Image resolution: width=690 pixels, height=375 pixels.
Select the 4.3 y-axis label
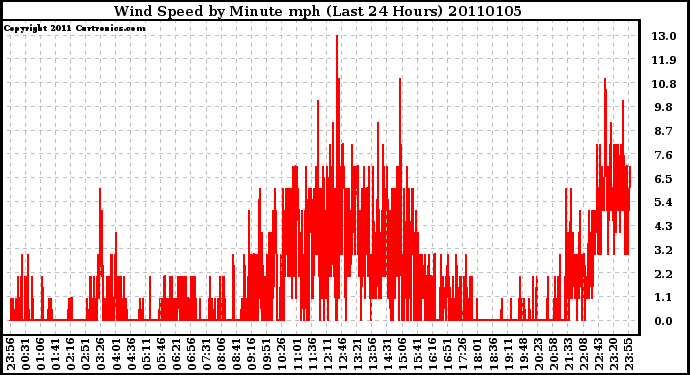coord(664,226)
